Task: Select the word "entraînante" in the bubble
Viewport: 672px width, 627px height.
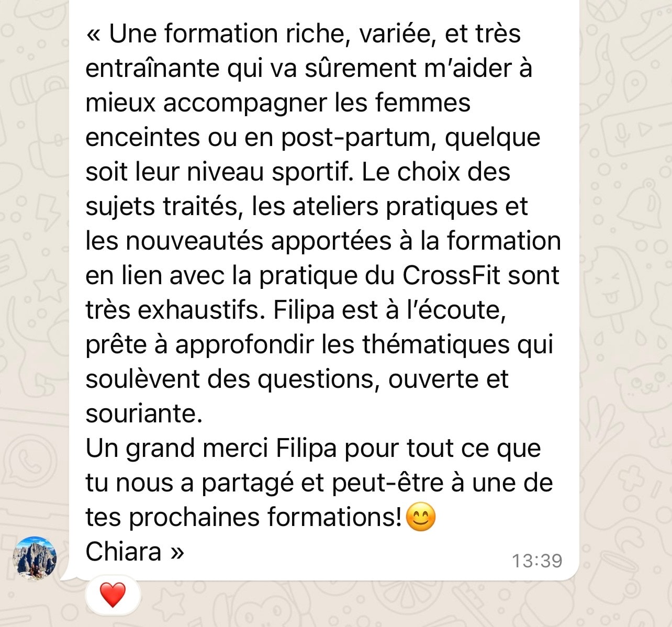Action: click(x=152, y=68)
